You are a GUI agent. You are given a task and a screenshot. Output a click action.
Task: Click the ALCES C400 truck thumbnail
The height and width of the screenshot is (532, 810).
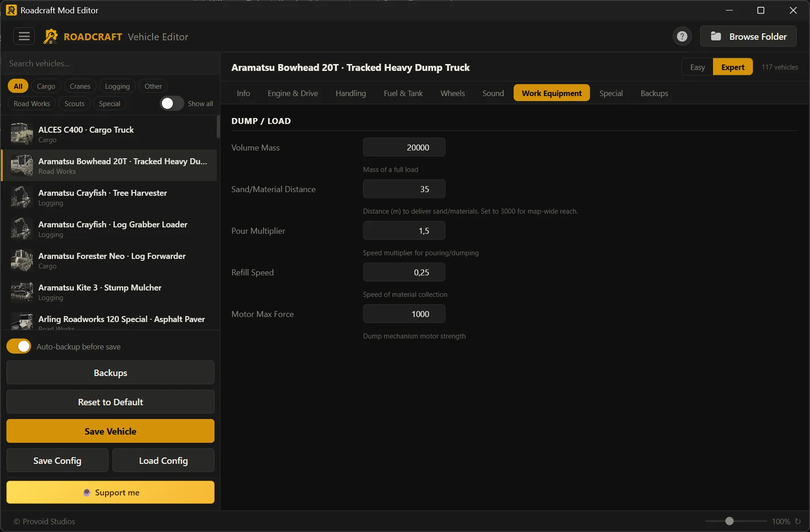coord(21,134)
